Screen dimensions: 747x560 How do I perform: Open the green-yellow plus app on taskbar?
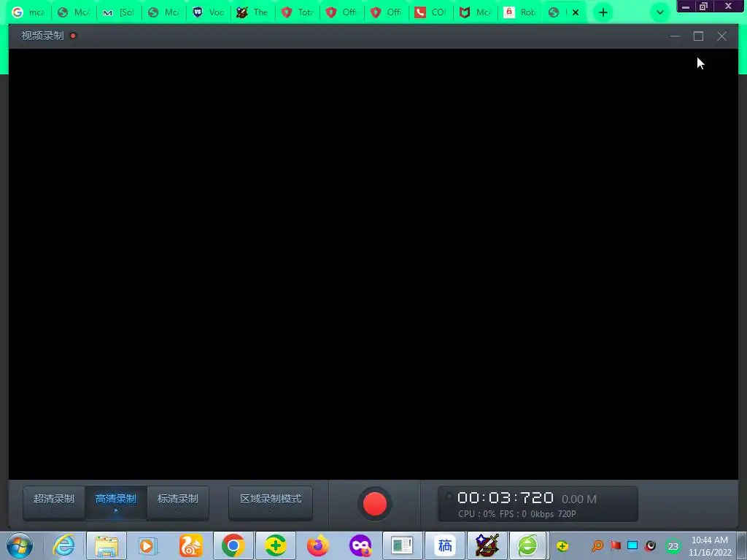[275, 545]
